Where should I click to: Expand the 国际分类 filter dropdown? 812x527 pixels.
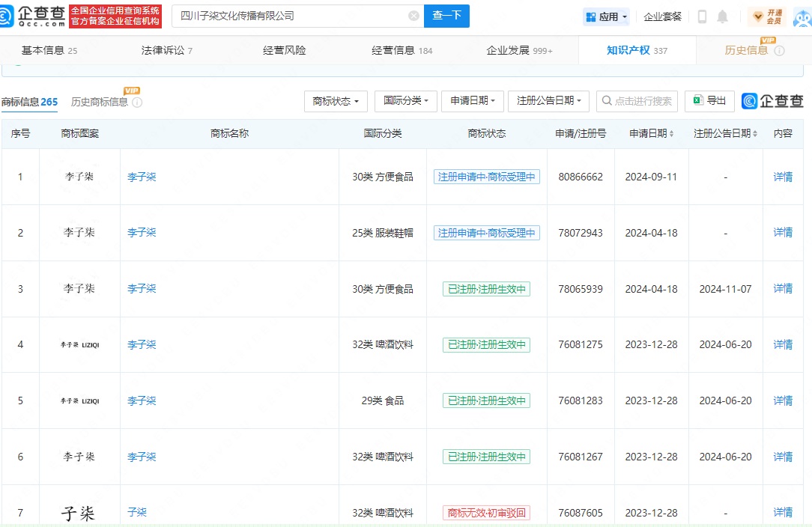click(x=406, y=101)
